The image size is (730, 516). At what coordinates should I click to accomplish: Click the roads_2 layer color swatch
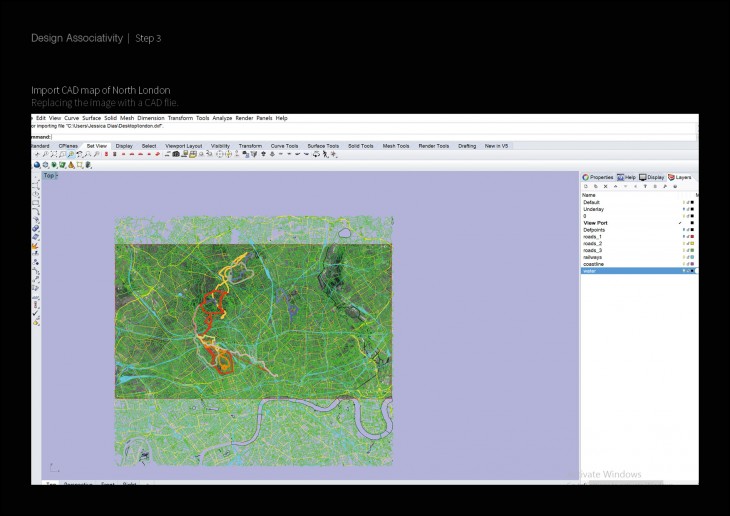pyautogui.click(x=693, y=243)
